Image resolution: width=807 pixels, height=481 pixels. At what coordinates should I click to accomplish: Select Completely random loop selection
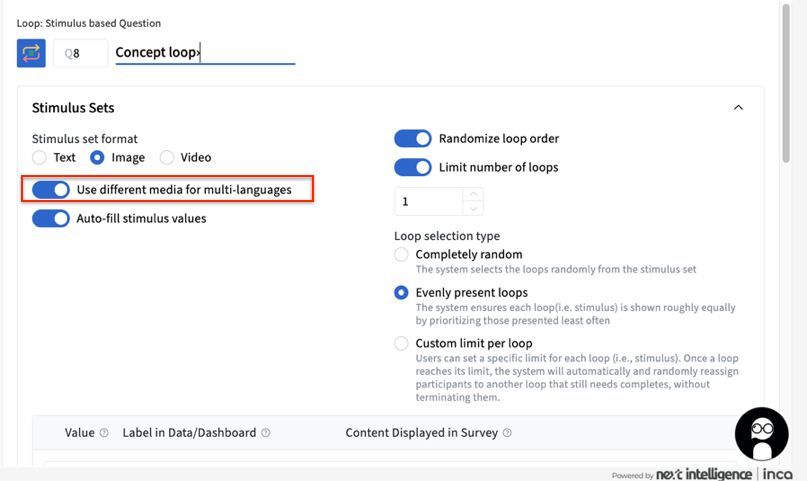pos(401,255)
